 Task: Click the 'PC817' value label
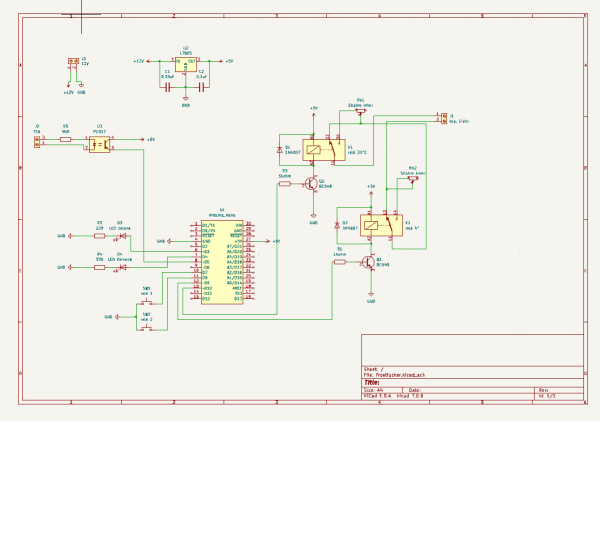click(99, 132)
